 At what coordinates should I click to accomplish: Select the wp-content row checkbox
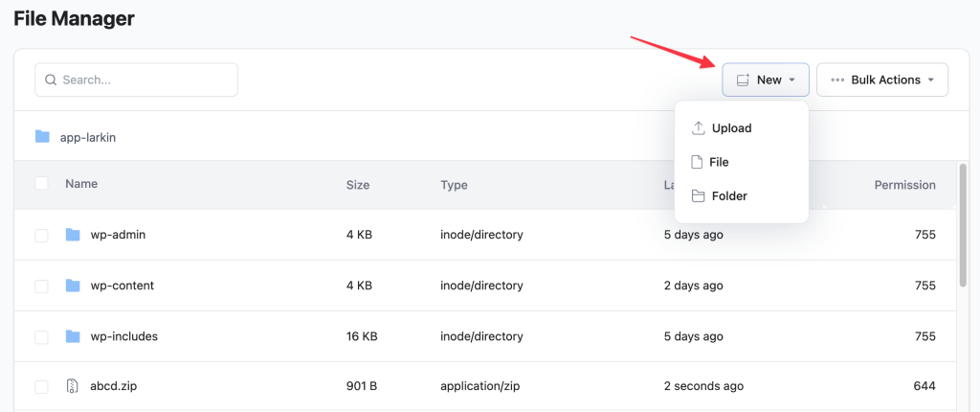point(41,286)
